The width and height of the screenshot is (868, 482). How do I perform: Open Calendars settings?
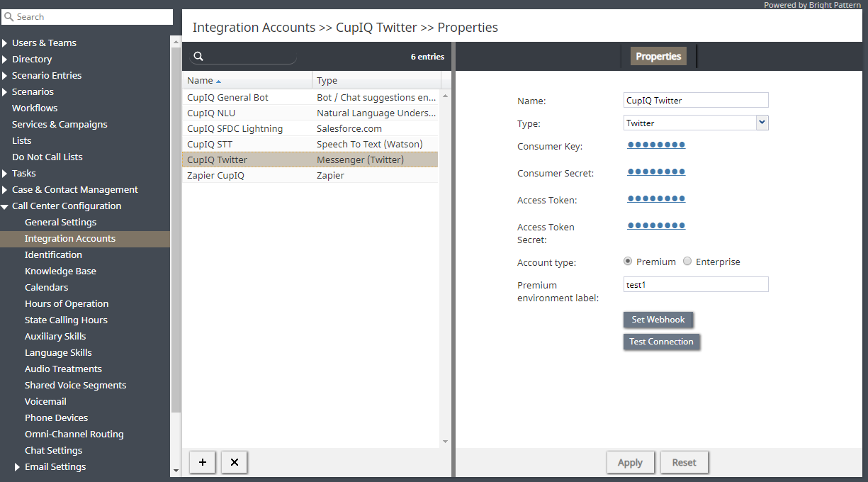(x=46, y=287)
